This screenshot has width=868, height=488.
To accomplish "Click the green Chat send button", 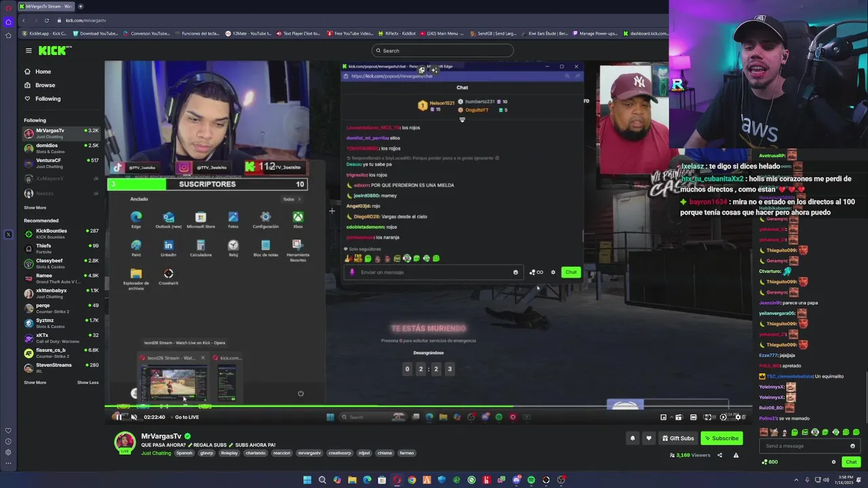I will click(851, 462).
